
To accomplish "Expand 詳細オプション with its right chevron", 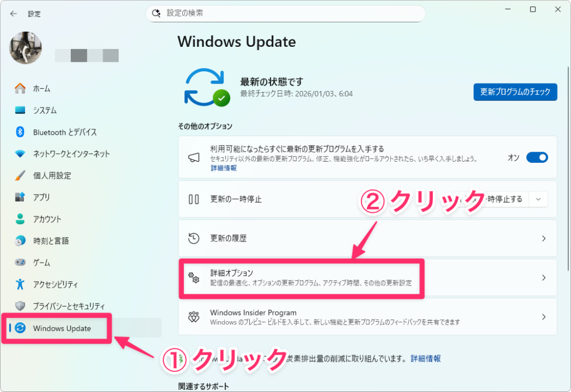I will pos(544,278).
